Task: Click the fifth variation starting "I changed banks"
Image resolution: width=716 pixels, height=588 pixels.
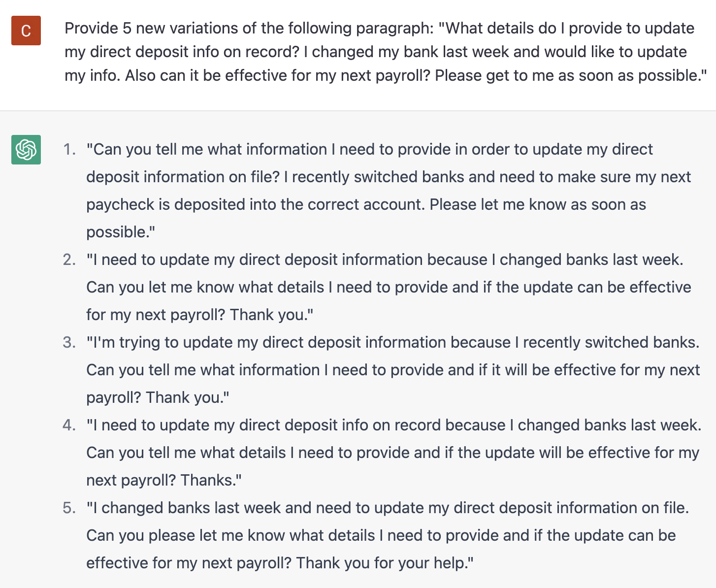Action: click(388, 535)
